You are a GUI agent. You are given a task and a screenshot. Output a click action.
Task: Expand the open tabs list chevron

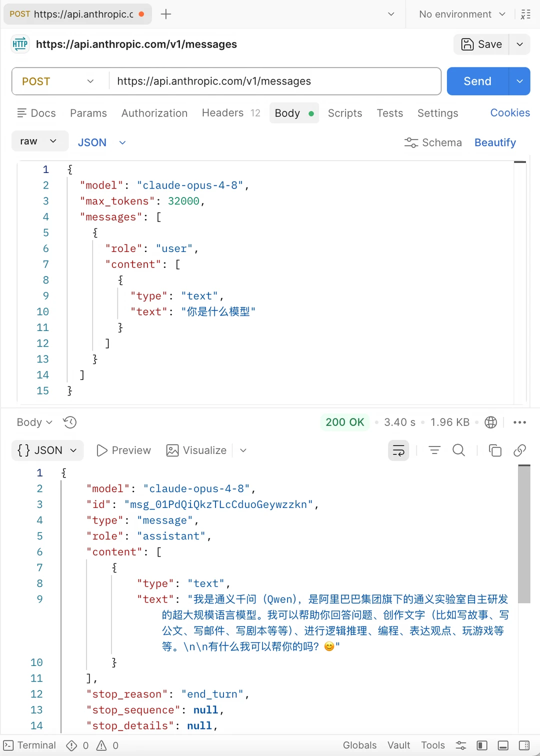tap(391, 14)
